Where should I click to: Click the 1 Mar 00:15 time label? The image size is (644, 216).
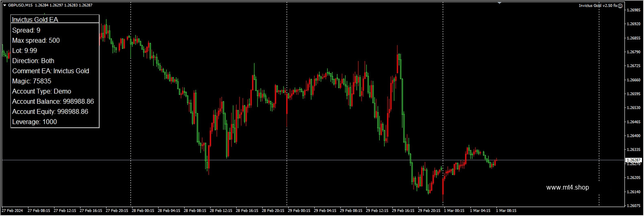tap(455, 211)
